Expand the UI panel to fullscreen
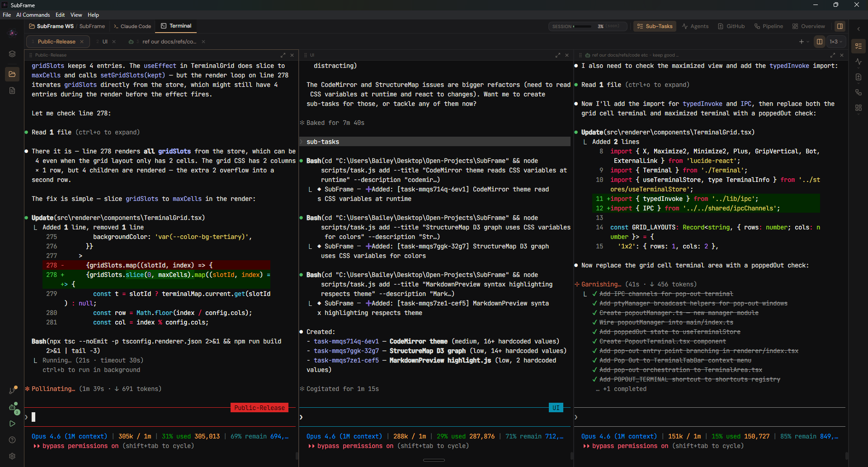The height and width of the screenshot is (467, 868). 557,55
